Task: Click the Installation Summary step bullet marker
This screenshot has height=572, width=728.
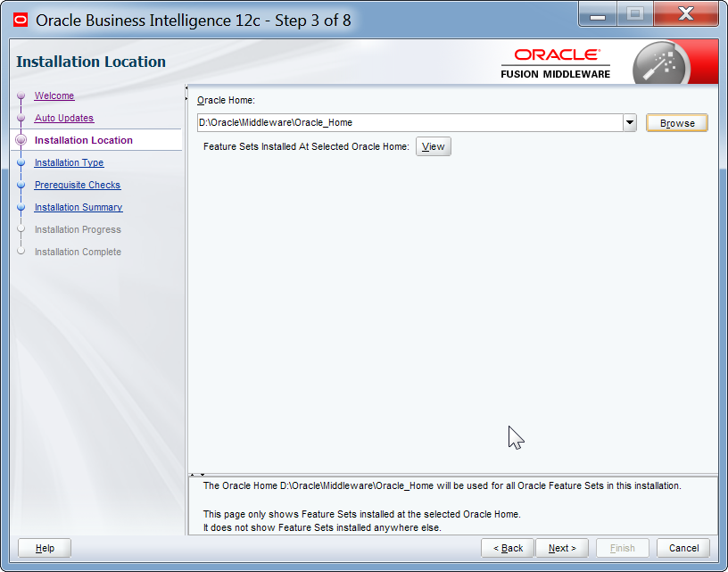Action: tap(21, 207)
